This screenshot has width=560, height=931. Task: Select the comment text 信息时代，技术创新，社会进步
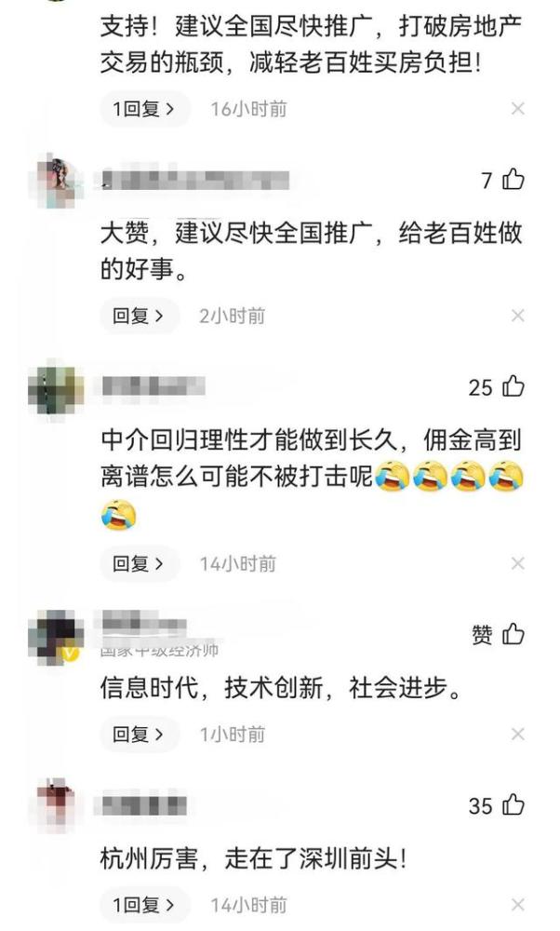coord(281,689)
